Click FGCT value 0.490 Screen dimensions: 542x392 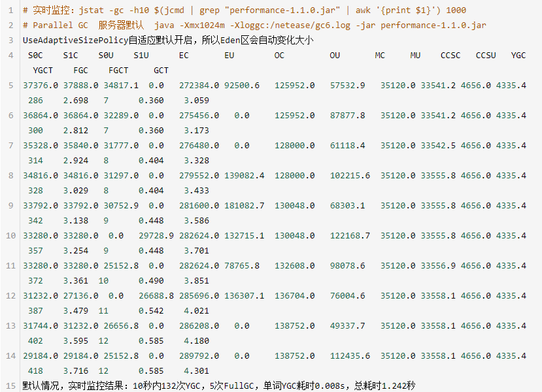[151, 281]
